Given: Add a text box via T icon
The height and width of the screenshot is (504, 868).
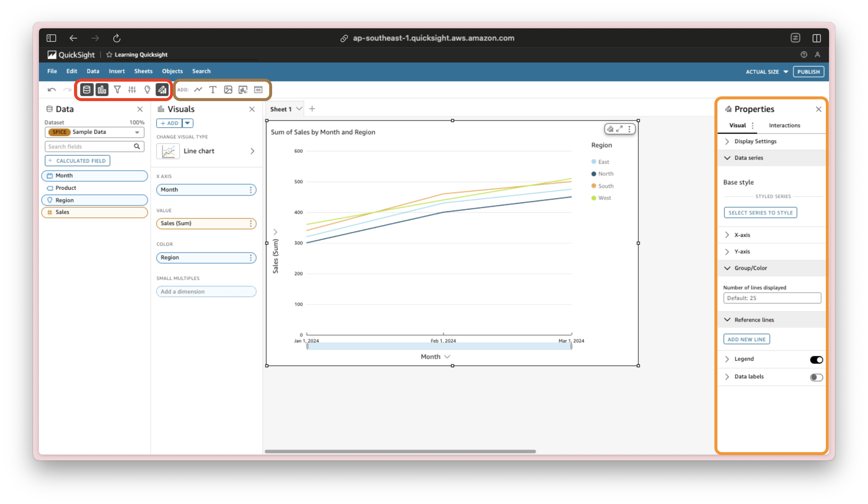Looking at the screenshot, I should pos(213,90).
